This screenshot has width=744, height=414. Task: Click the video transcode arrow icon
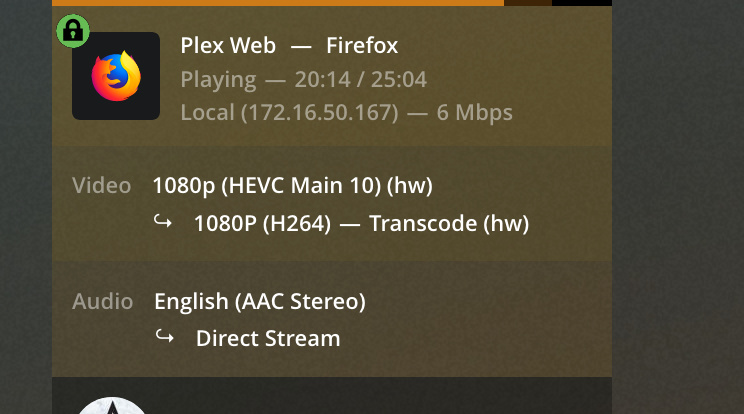[163, 223]
